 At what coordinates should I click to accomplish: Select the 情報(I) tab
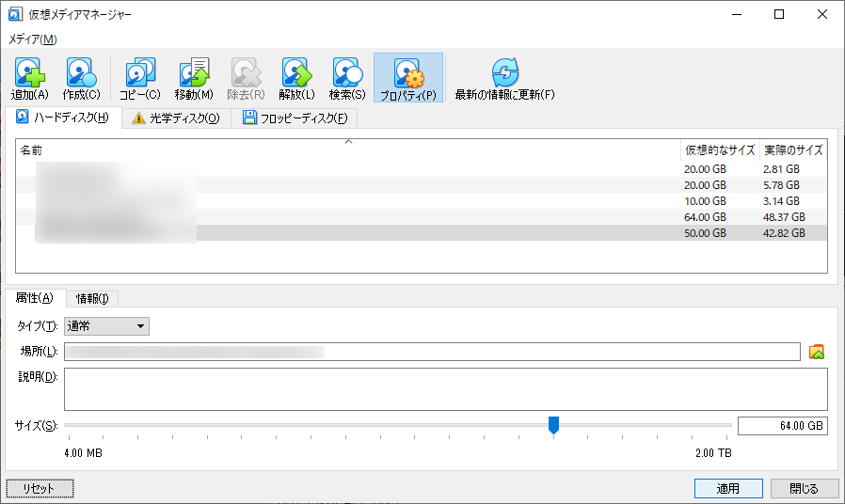pos(92,298)
